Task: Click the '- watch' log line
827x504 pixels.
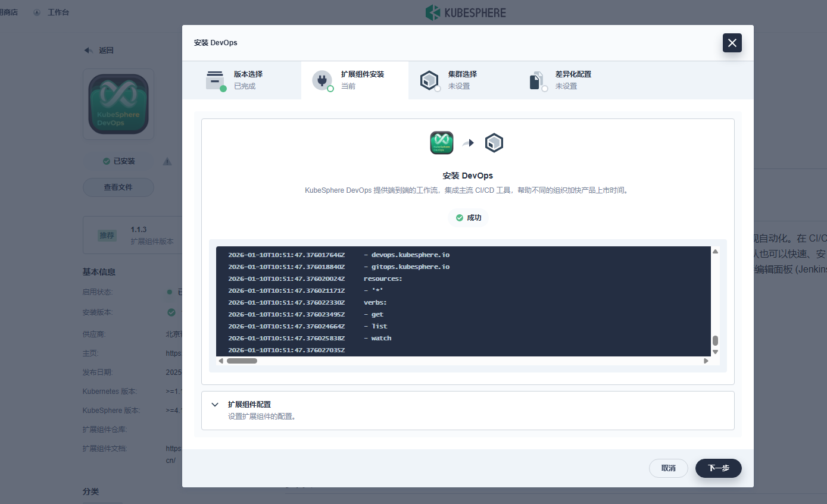Action: [377, 338]
